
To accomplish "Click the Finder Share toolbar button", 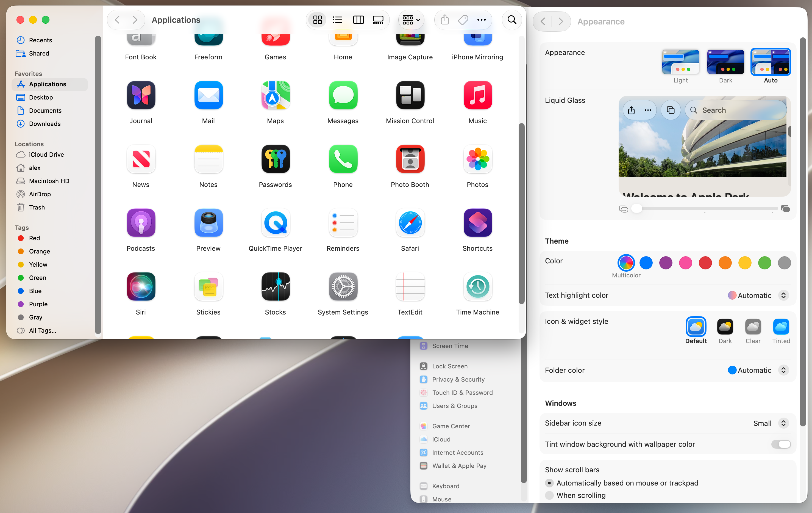I will [x=445, y=20].
